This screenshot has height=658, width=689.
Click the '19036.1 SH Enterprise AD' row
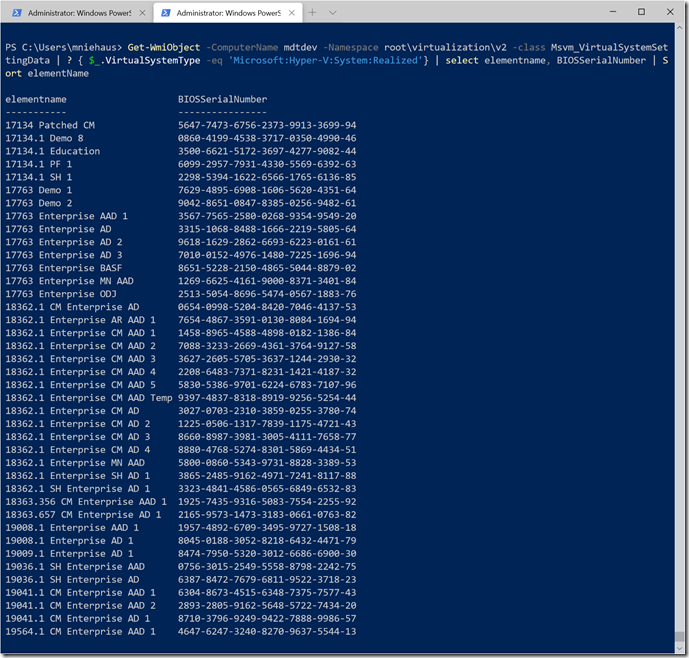71,580
